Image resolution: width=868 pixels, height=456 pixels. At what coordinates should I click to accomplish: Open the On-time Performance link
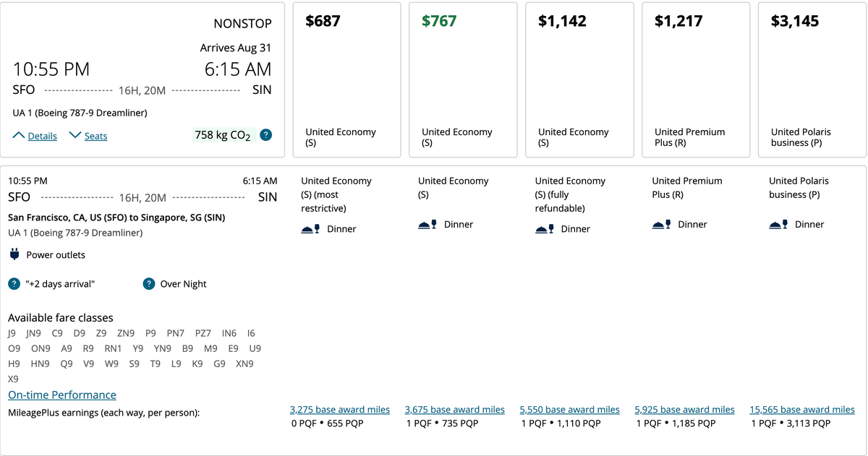click(62, 395)
